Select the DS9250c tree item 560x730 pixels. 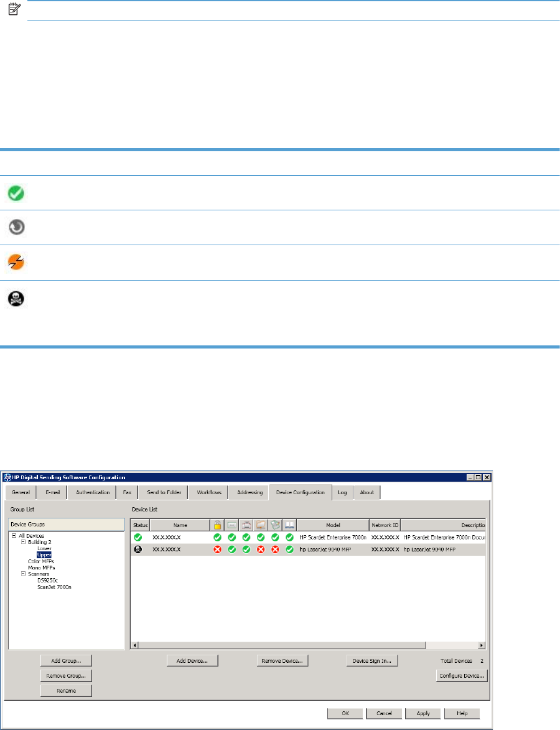47,581
